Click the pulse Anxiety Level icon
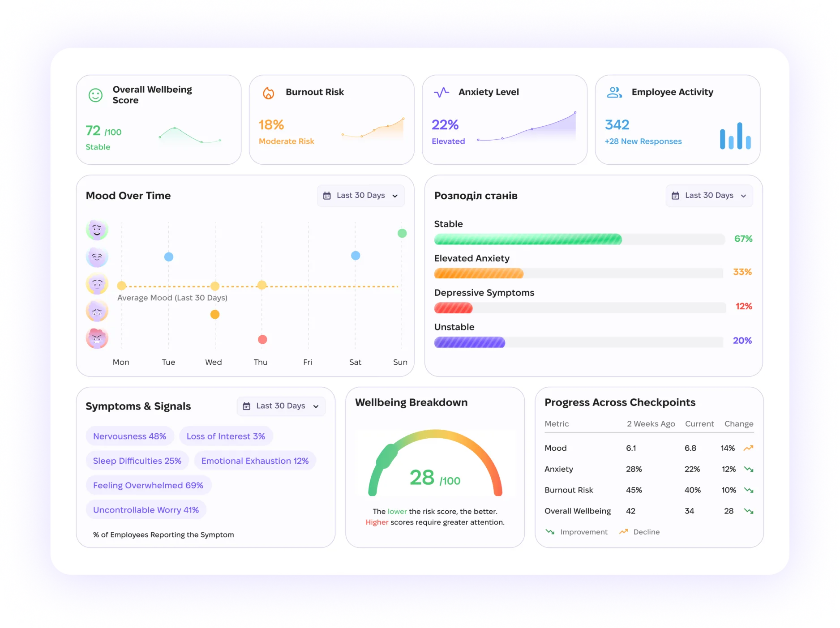The image size is (840, 628). point(441,92)
